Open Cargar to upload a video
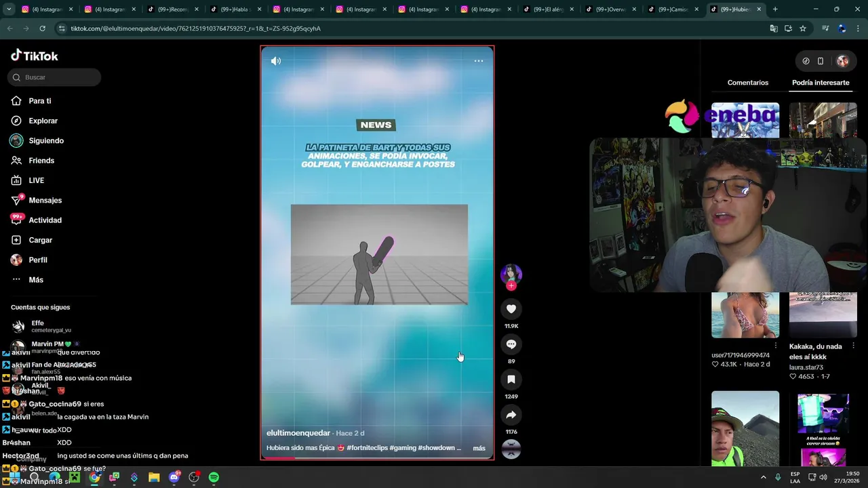The width and height of the screenshot is (868, 488). [40, 240]
